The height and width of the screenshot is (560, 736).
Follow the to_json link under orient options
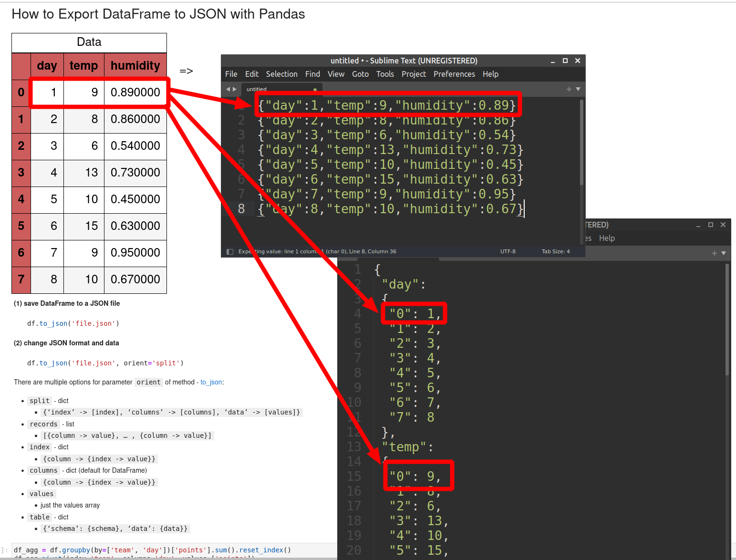211,382
